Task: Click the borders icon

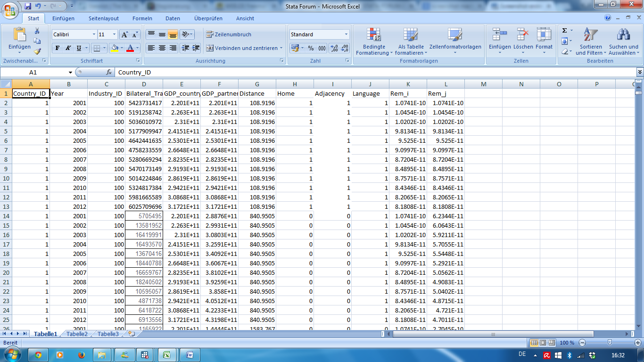Action: [96, 48]
